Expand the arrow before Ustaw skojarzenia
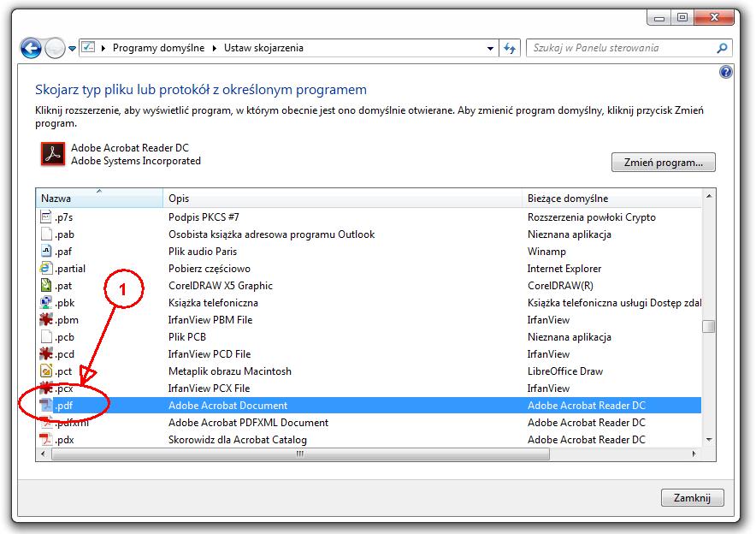756x534 pixels. 214,48
